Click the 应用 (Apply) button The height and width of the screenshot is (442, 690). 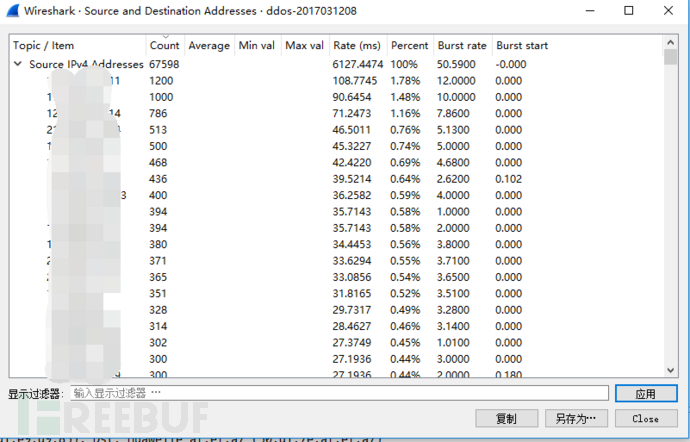click(646, 394)
